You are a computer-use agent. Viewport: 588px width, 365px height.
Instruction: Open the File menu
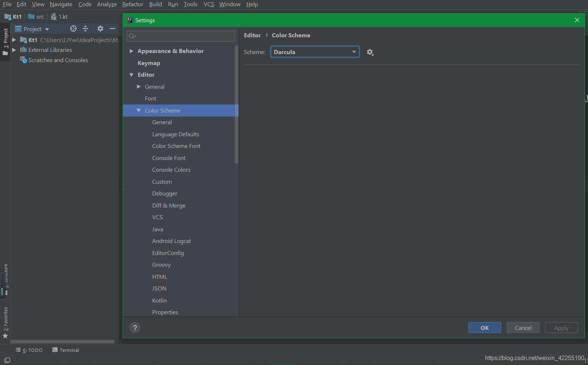7,4
